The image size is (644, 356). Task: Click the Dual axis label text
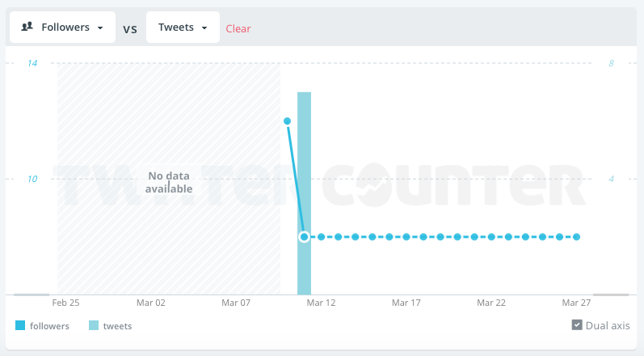tap(608, 325)
